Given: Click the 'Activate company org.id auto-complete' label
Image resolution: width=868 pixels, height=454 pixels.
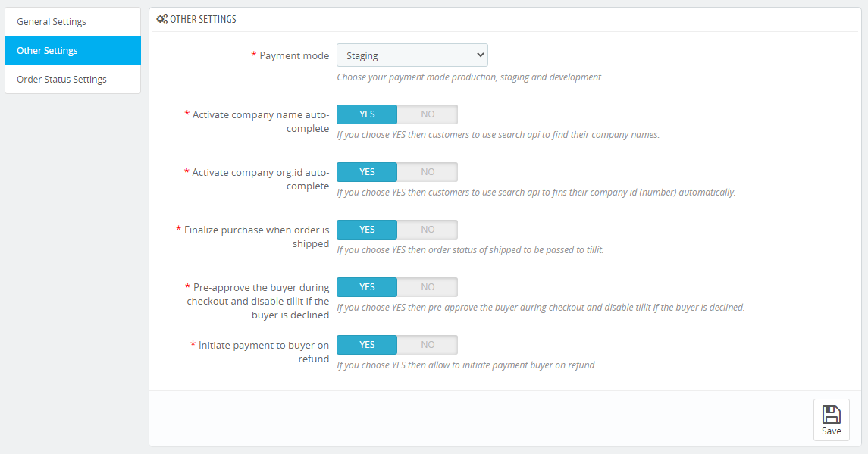Looking at the screenshot, I should click(x=261, y=179).
